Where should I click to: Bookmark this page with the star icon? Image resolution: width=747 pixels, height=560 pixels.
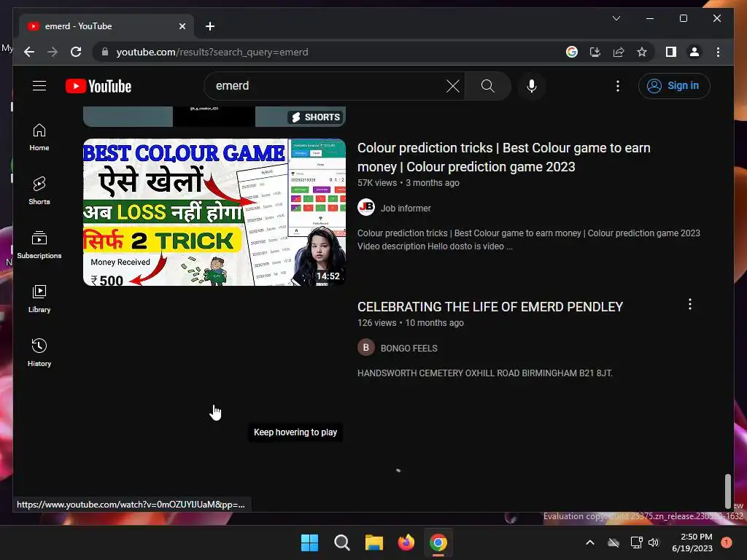pos(642,52)
